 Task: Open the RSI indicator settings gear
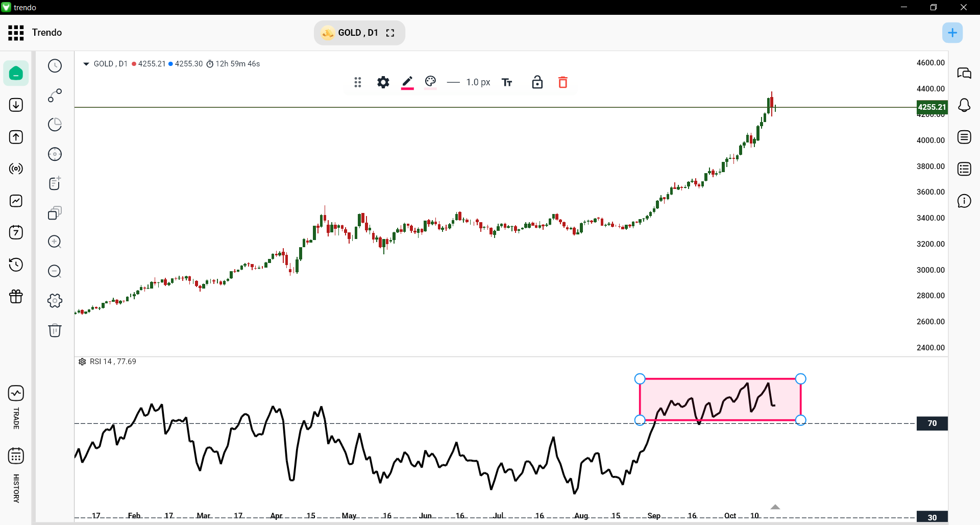pyautogui.click(x=82, y=362)
